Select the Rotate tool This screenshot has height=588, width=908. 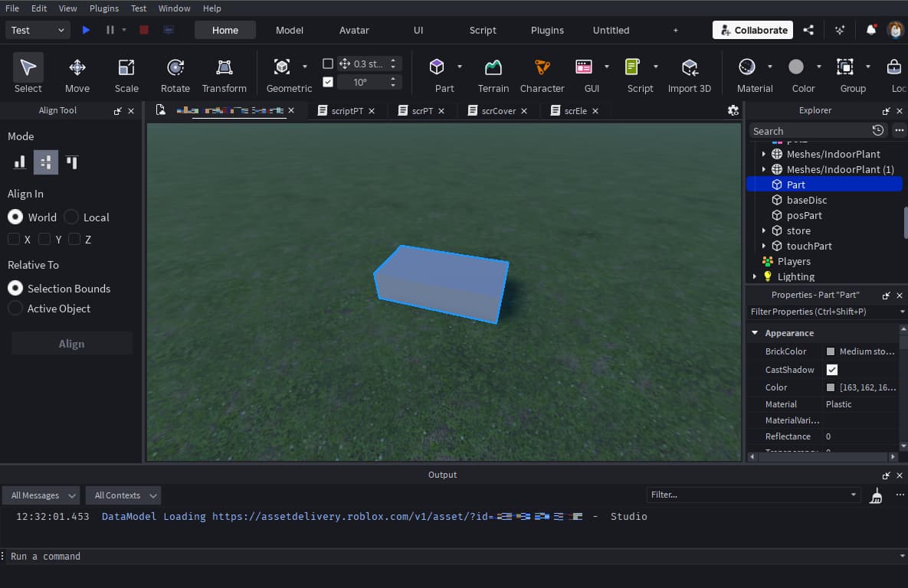click(175, 74)
